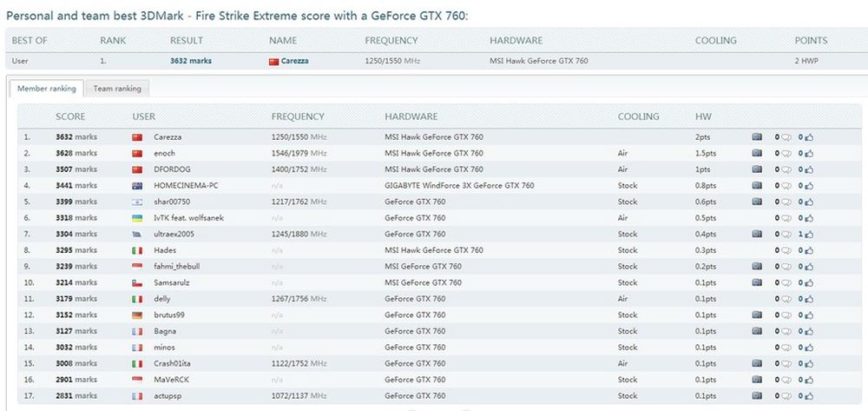Click the FREQUENCY header in the ranking table

click(x=298, y=116)
